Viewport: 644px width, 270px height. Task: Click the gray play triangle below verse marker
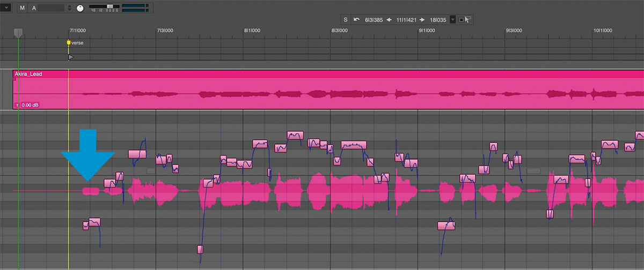71,57
